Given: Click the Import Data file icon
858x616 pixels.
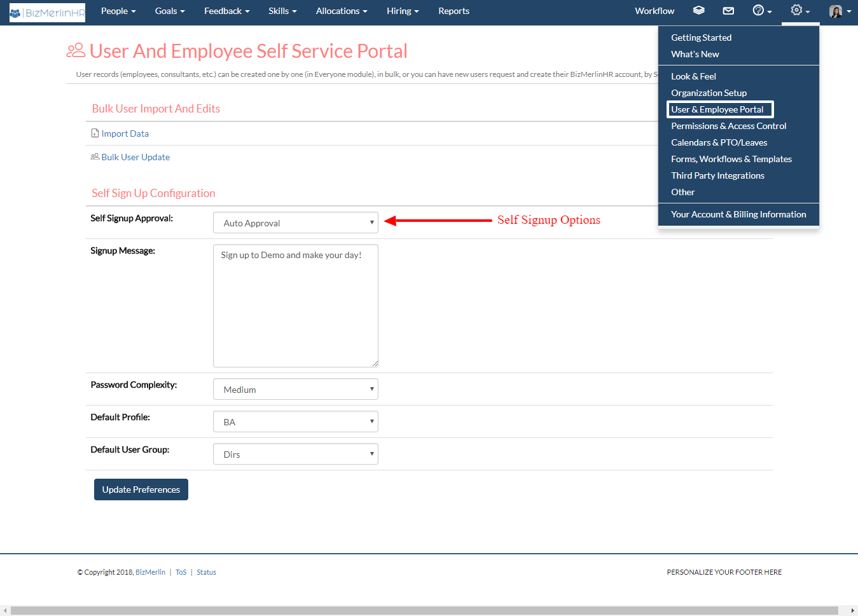Looking at the screenshot, I should [94, 133].
